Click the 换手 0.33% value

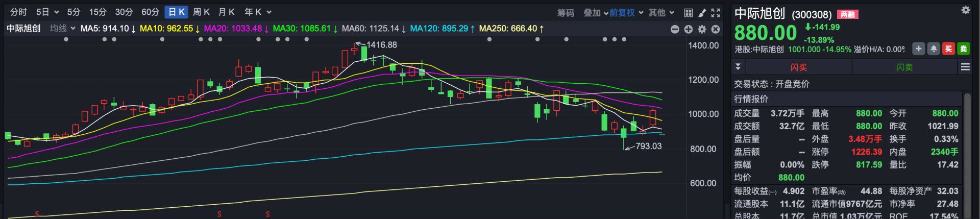tap(946, 139)
